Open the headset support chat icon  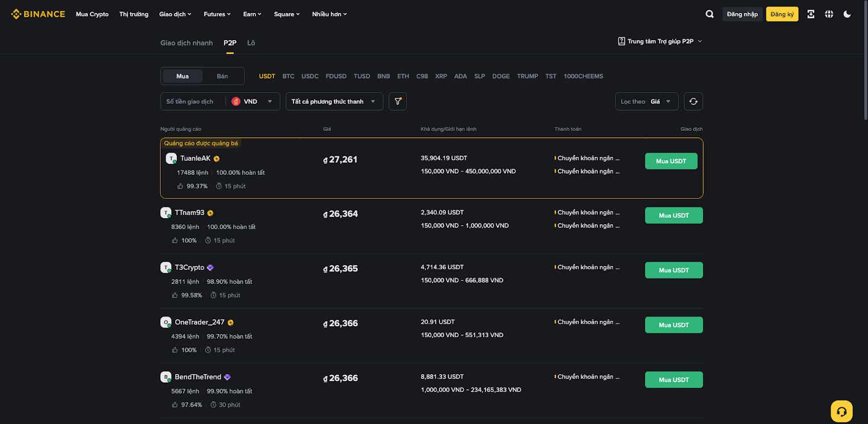(x=841, y=411)
